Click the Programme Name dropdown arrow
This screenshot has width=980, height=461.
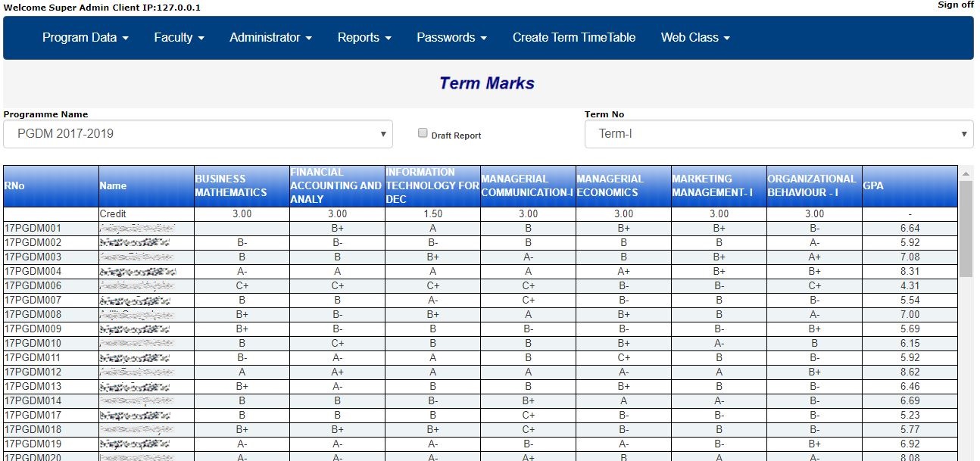click(x=384, y=133)
